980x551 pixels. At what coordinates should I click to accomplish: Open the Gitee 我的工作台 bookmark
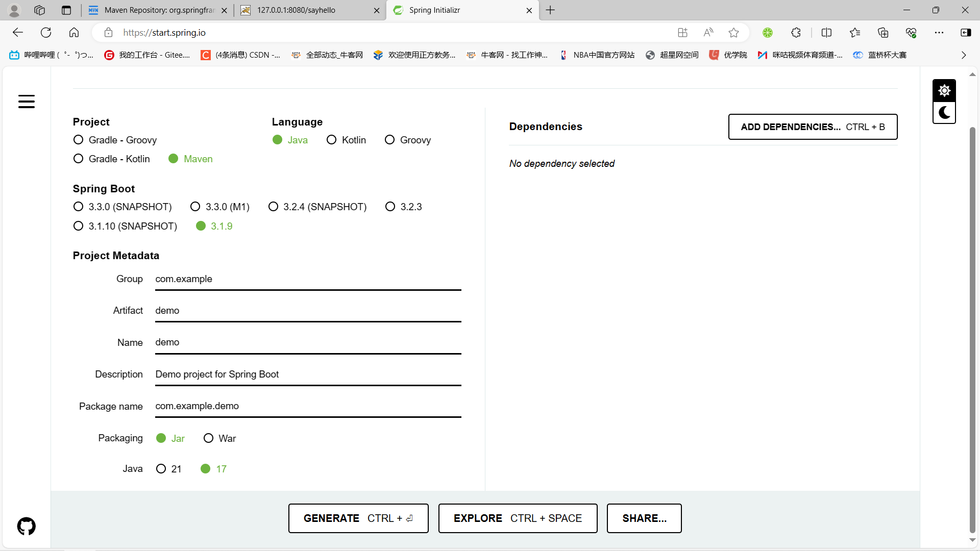click(x=147, y=55)
